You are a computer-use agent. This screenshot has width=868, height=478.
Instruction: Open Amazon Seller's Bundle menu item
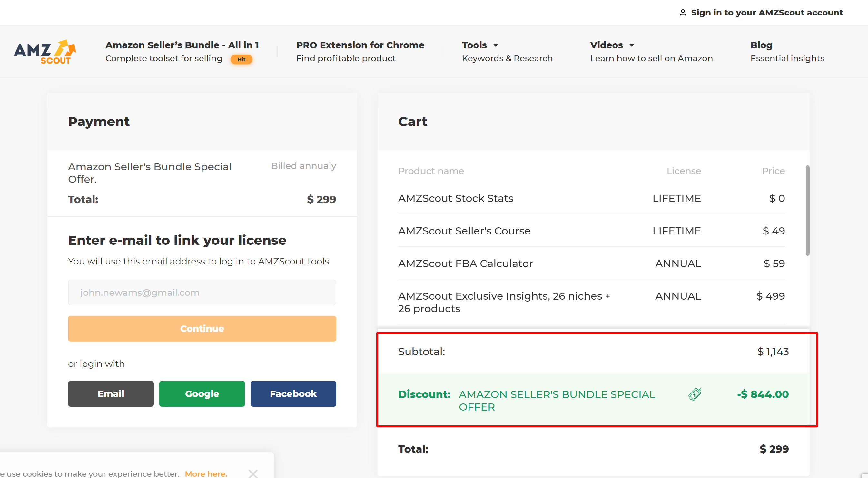coord(182,52)
